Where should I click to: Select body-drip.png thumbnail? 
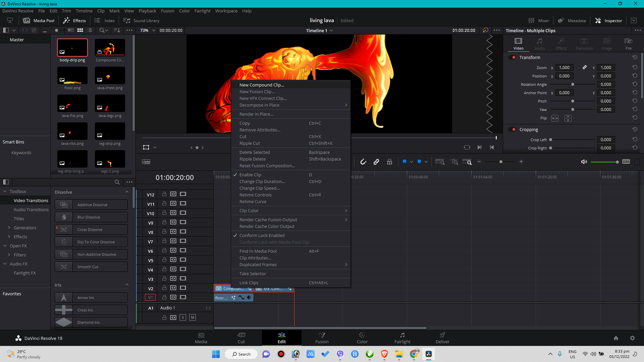point(72,48)
